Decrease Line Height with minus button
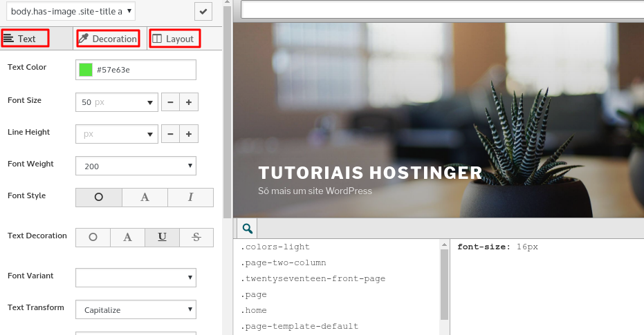This screenshot has height=335, width=644. click(170, 134)
